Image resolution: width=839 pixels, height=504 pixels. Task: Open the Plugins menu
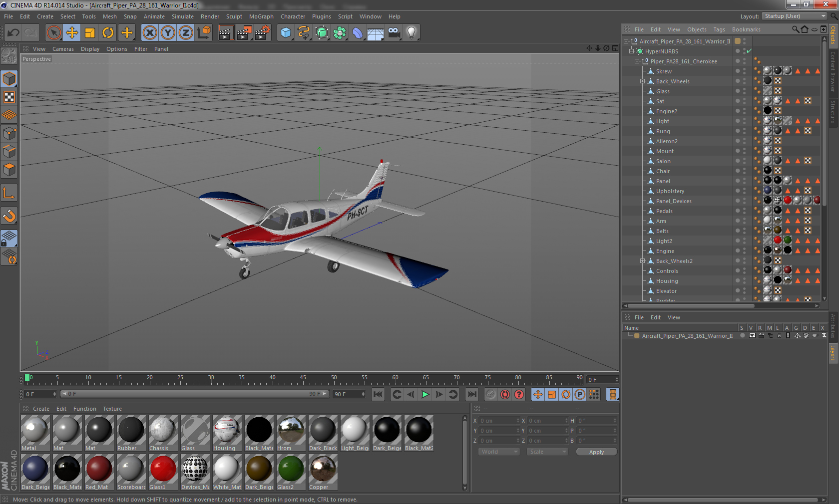(x=321, y=16)
